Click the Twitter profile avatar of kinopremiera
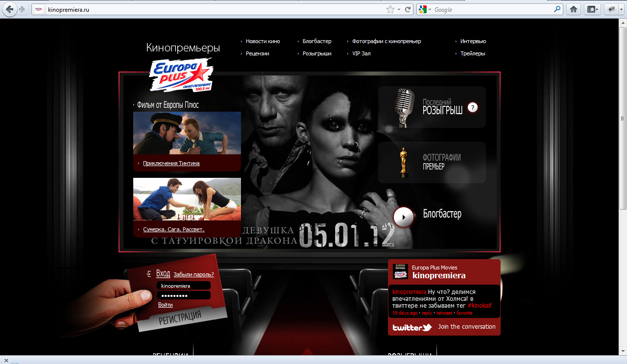The height and width of the screenshot is (364, 627). click(x=401, y=272)
